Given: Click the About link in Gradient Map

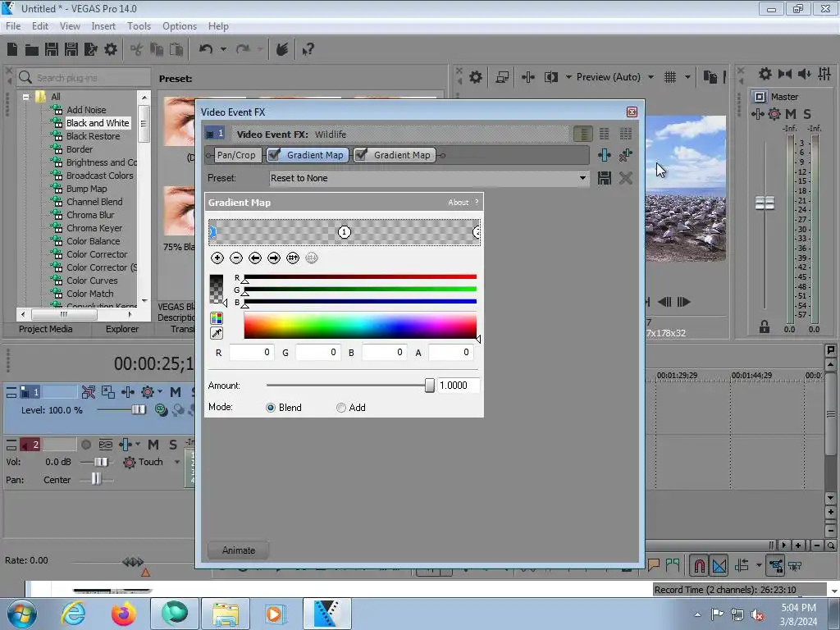Looking at the screenshot, I should pyautogui.click(x=458, y=203).
